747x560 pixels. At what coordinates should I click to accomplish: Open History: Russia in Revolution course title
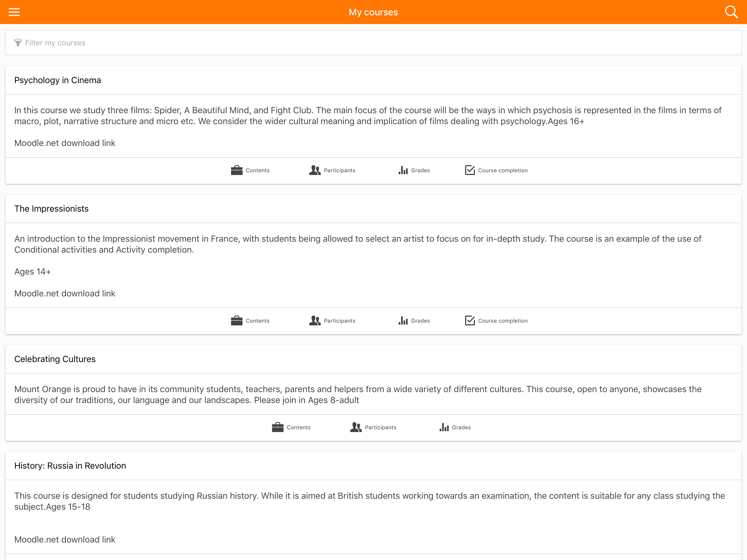coord(70,466)
